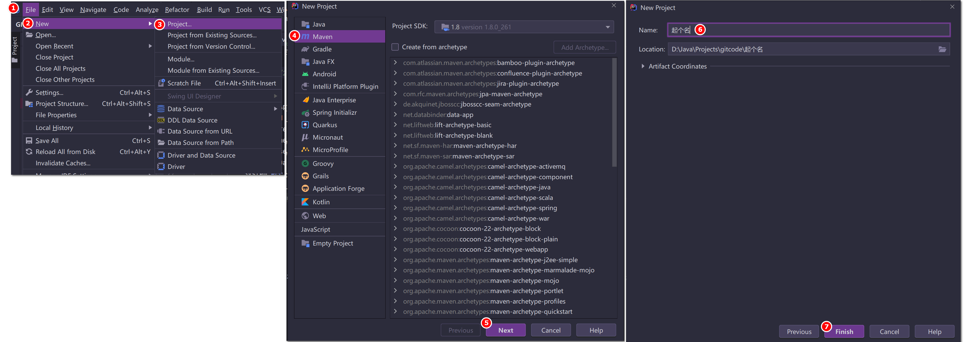Click the Maven project type icon
The width and height of the screenshot is (980, 342).
point(306,36)
